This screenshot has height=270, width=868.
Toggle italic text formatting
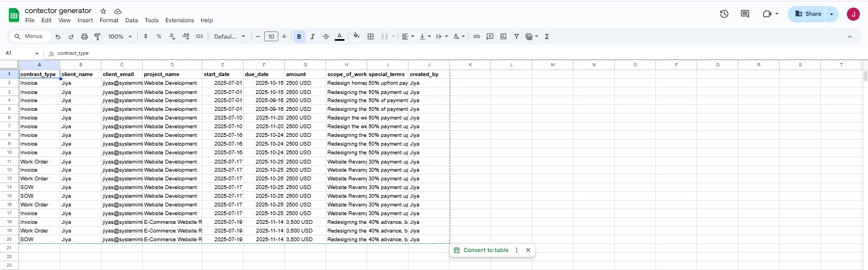(x=312, y=37)
